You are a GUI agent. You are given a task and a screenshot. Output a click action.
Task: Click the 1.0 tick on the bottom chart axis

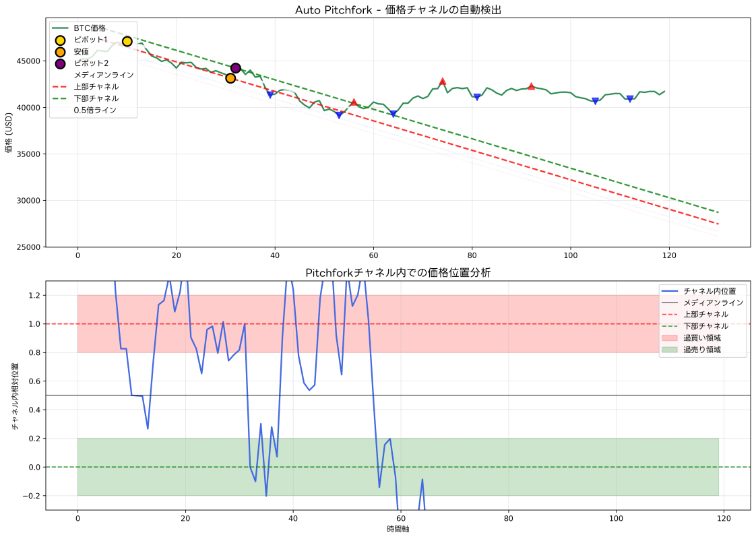coord(35,324)
